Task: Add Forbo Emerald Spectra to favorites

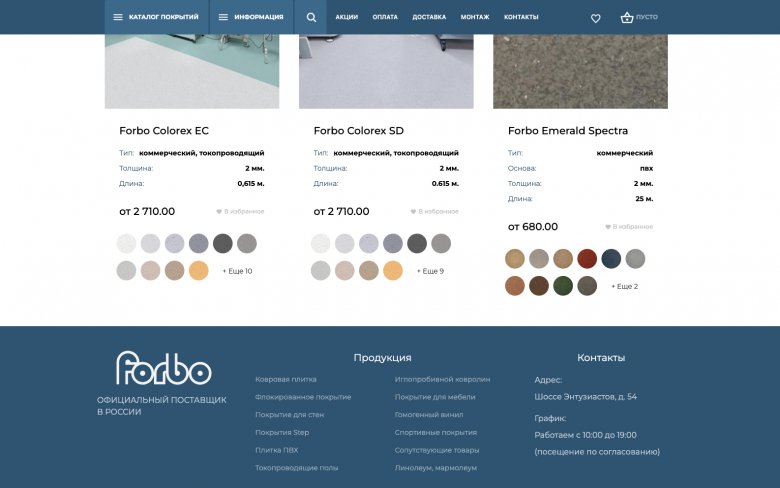Action: 629,227
